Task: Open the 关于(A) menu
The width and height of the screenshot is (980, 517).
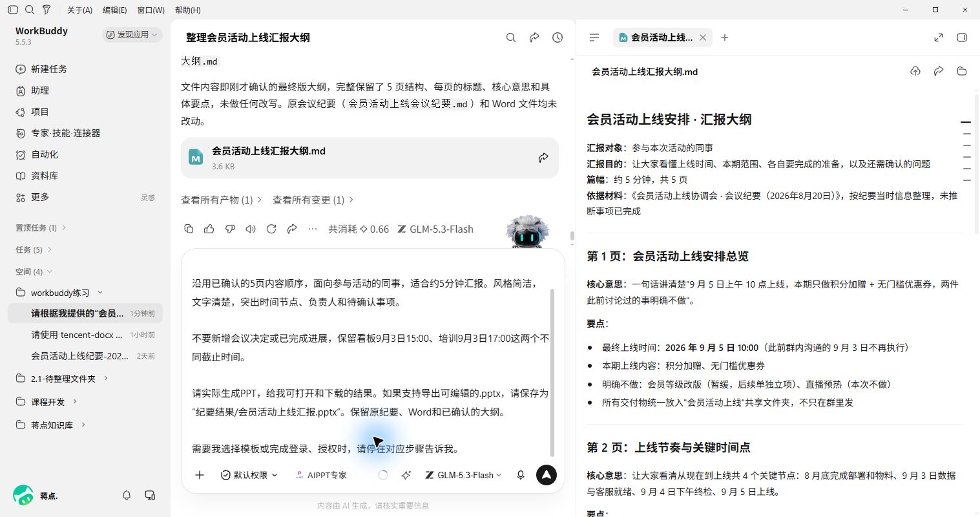Action: [x=79, y=10]
